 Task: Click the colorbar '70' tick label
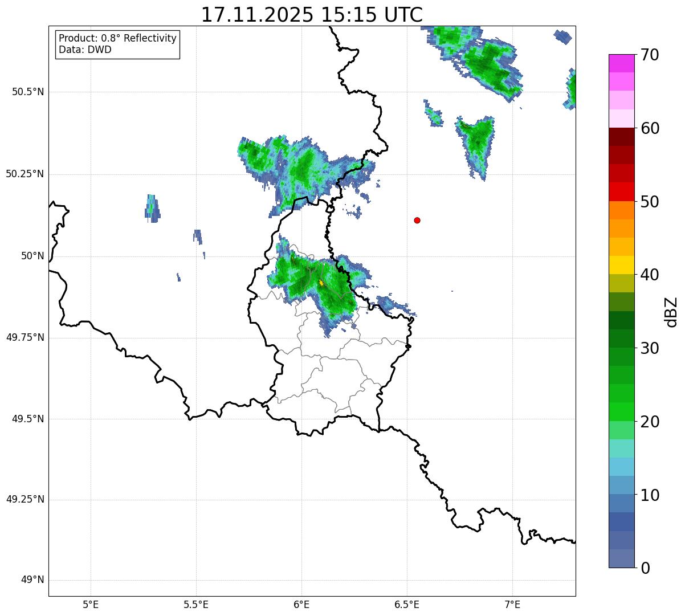650,55
